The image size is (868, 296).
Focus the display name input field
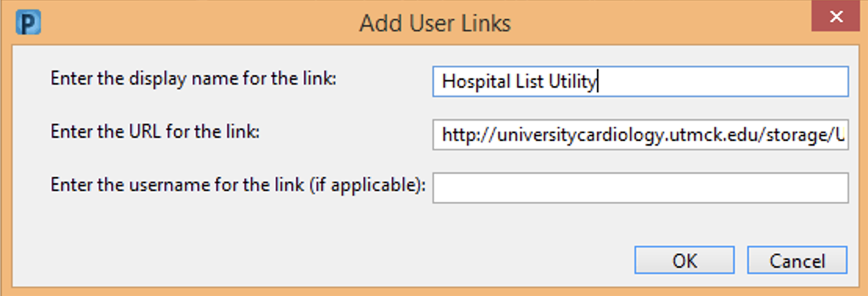coord(641,82)
